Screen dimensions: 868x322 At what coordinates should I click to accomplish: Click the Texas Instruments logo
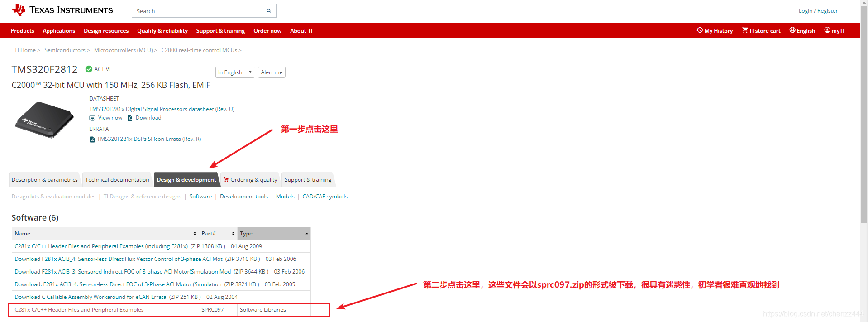coord(62,10)
